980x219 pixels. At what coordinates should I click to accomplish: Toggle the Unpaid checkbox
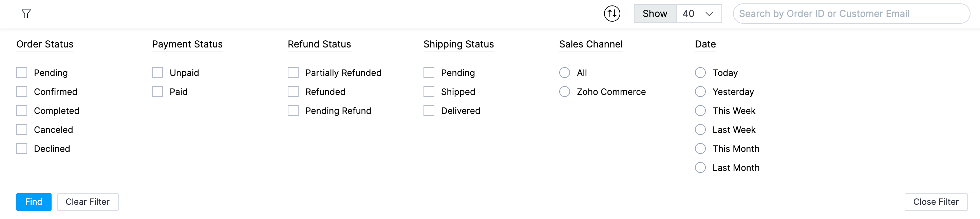157,73
